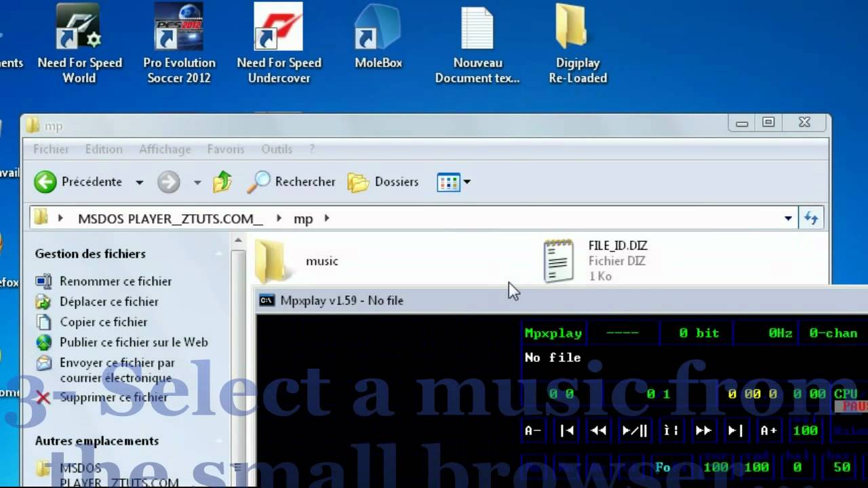
Task: Go up one folder level icon
Action: [222, 182]
